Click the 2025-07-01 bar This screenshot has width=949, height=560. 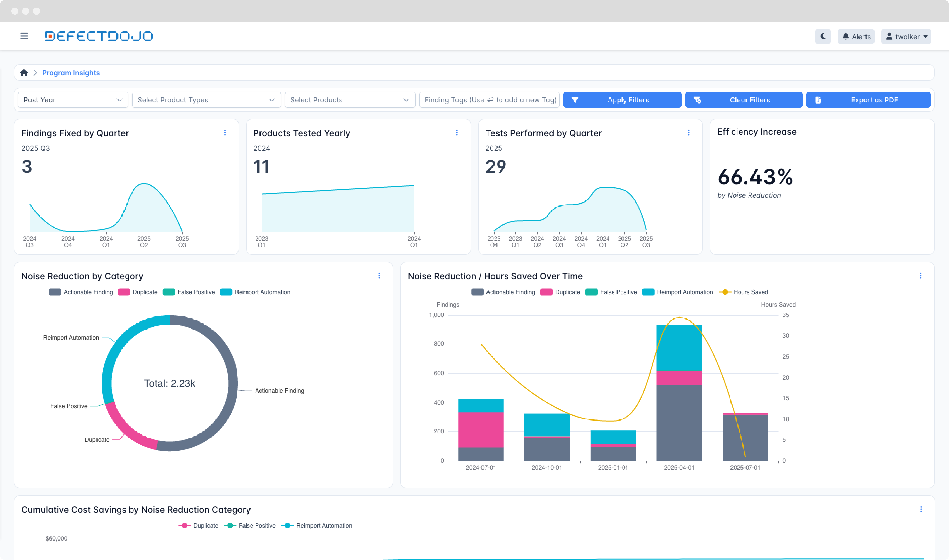[746, 437]
